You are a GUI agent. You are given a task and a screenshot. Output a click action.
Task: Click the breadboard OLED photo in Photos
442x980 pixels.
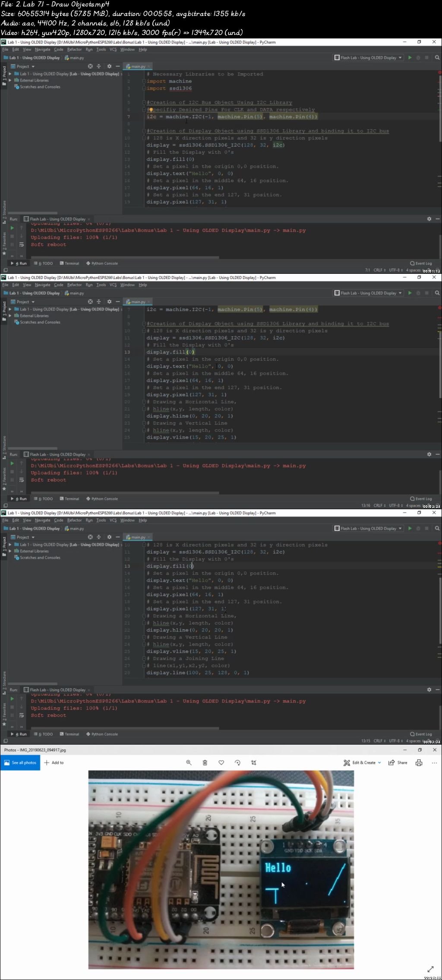click(x=221, y=869)
